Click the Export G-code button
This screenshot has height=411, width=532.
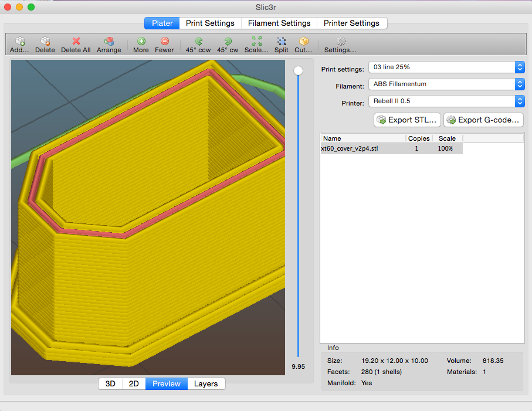click(483, 120)
